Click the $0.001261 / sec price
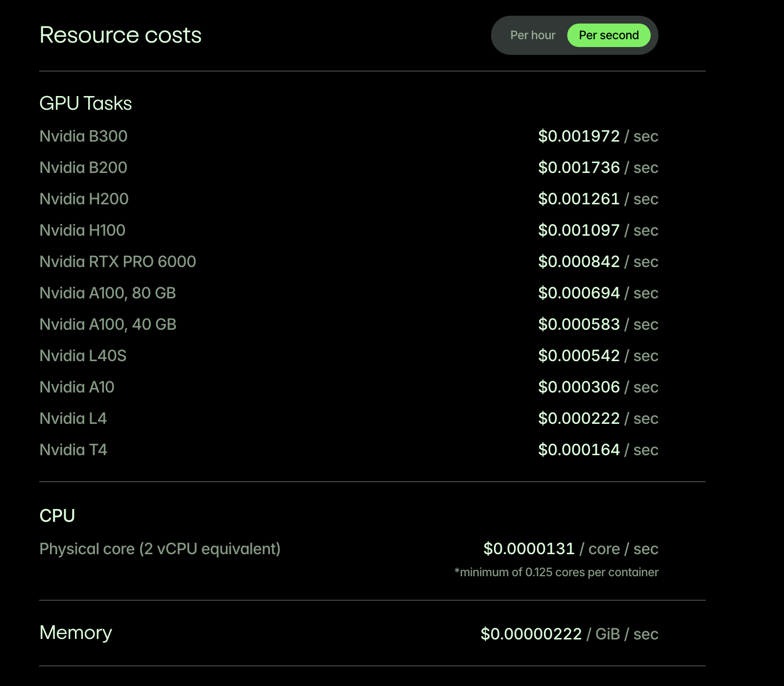 pyautogui.click(x=598, y=199)
